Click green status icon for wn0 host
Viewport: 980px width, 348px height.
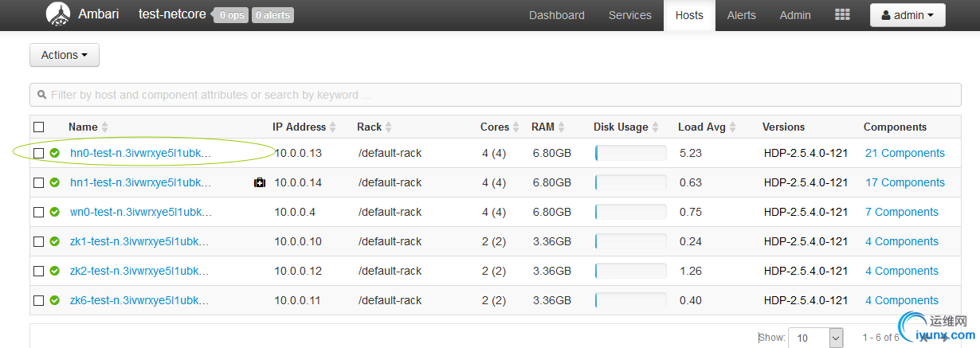point(55,212)
